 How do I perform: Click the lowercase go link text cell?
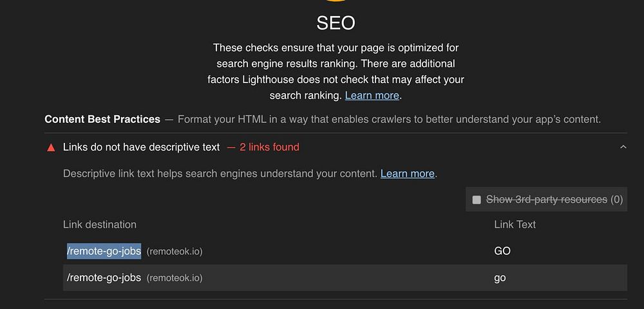pyautogui.click(x=500, y=277)
